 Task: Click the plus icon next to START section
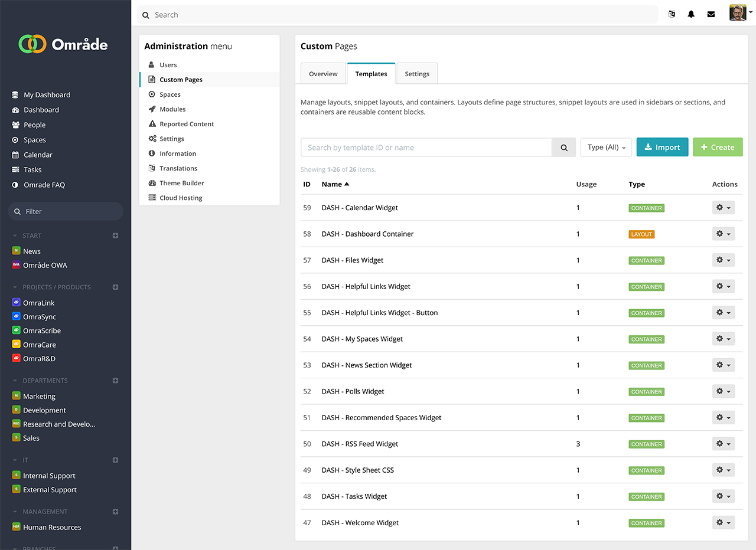(116, 235)
